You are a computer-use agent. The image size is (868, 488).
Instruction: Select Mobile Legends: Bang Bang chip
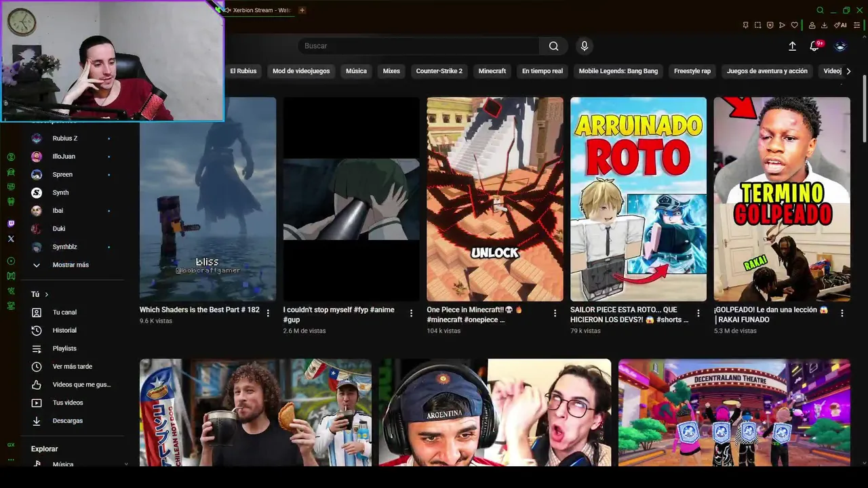(618, 71)
